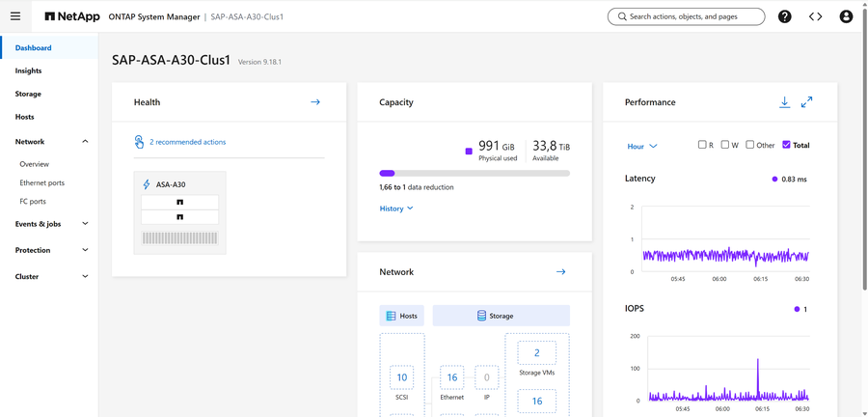
Task: Open the Hour time range dropdown
Action: (x=641, y=146)
